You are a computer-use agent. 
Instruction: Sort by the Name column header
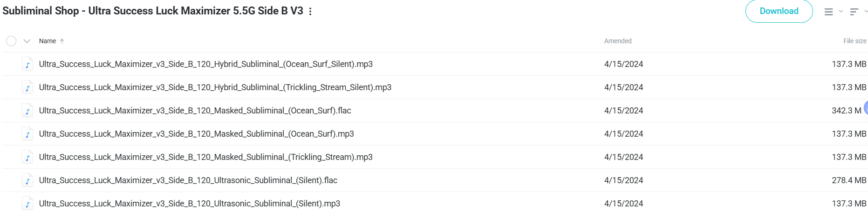click(x=48, y=41)
